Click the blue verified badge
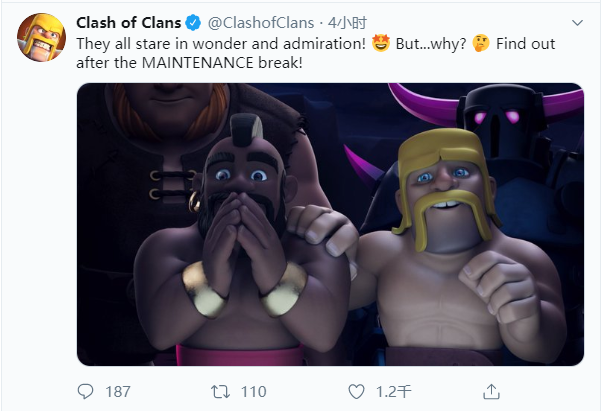Image resolution: width=604 pixels, height=411 pixels. point(193,23)
